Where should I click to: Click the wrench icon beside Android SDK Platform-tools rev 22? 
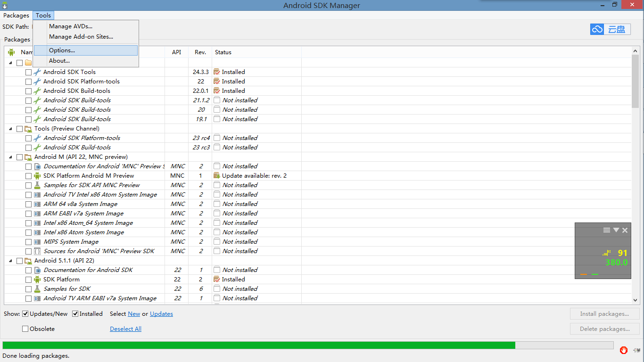pos(37,82)
